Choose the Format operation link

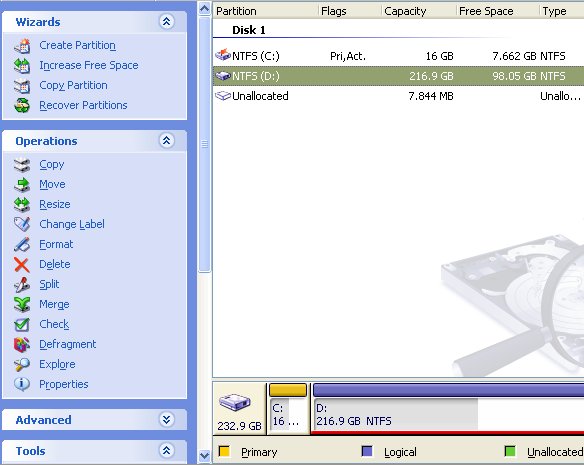[56, 244]
